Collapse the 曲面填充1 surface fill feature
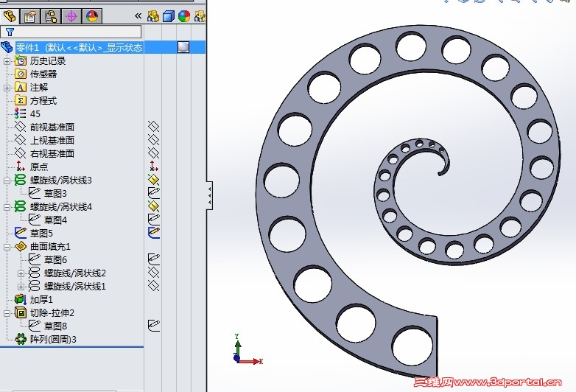 tap(7, 247)
